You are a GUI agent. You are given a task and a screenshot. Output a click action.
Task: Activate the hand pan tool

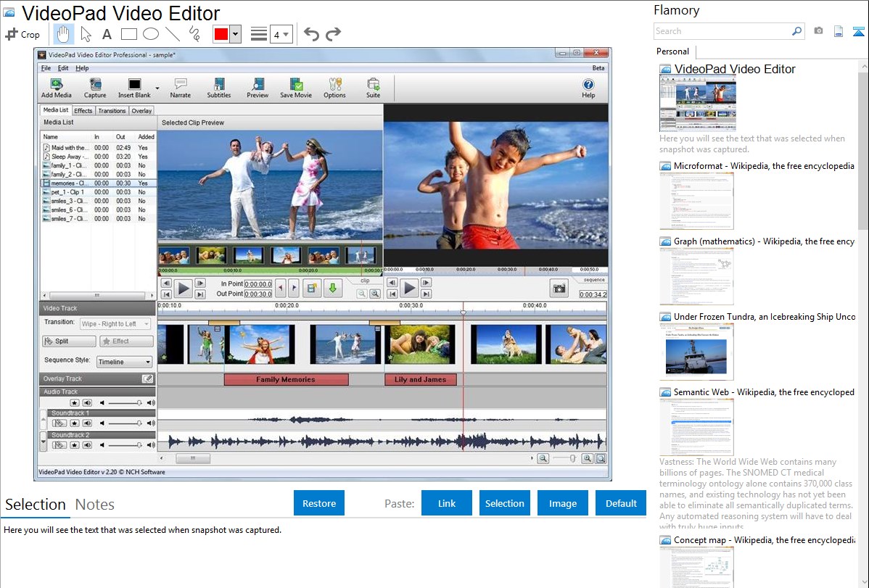(64, 34)
